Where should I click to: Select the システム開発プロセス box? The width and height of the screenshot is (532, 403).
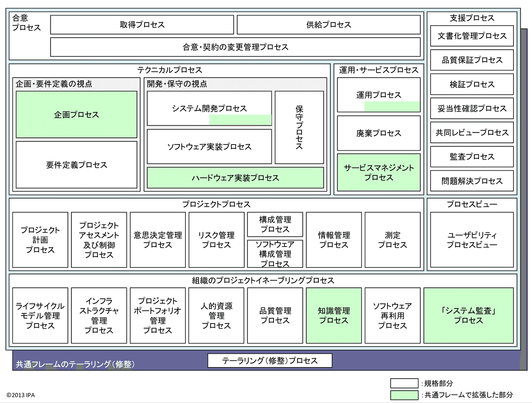pos(209,109)
